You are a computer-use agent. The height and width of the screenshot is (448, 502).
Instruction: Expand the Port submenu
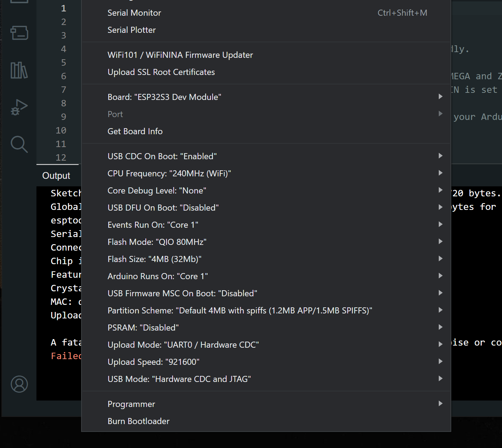point(266,114)
